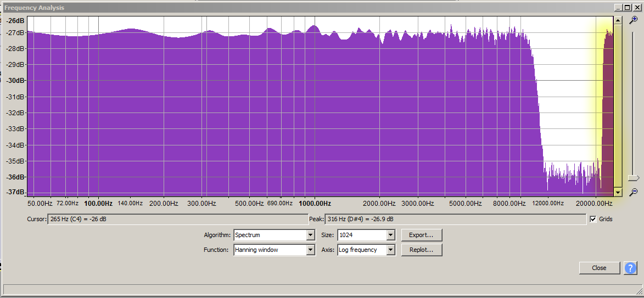Click the -26dB level axis label
644x298 pixels.
pyautogui.click(x=15, y=20)
